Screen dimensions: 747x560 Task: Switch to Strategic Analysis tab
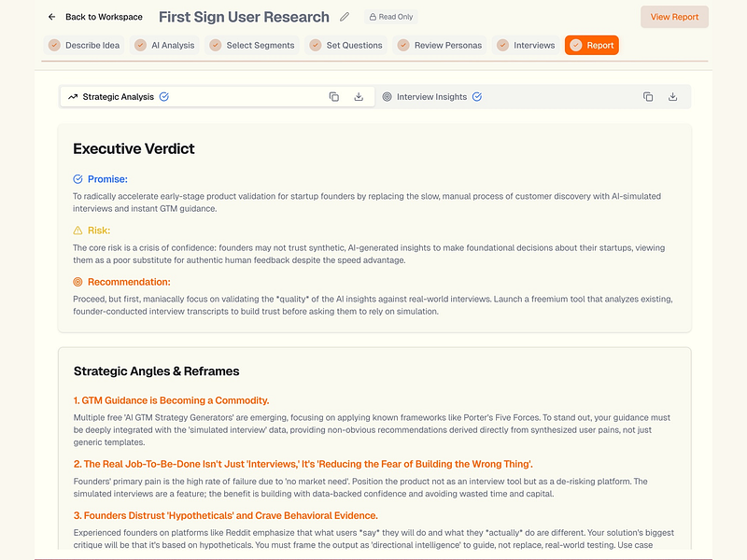(218, 97)
